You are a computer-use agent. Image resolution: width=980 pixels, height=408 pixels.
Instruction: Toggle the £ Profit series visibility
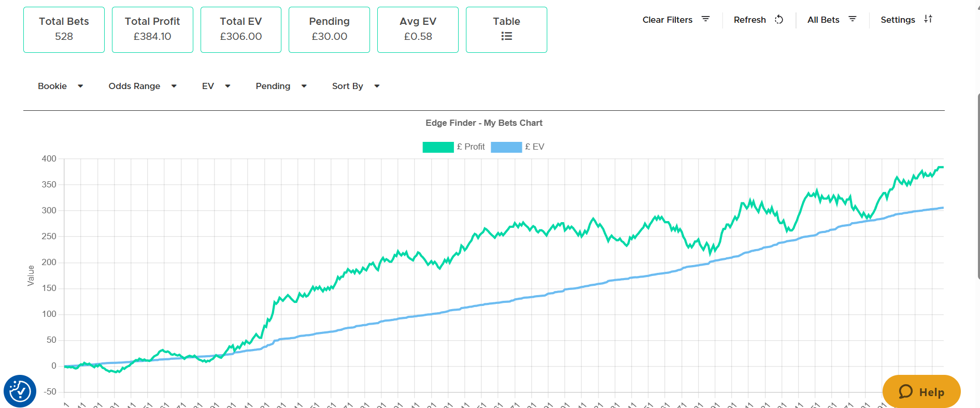tap(471, 147)
